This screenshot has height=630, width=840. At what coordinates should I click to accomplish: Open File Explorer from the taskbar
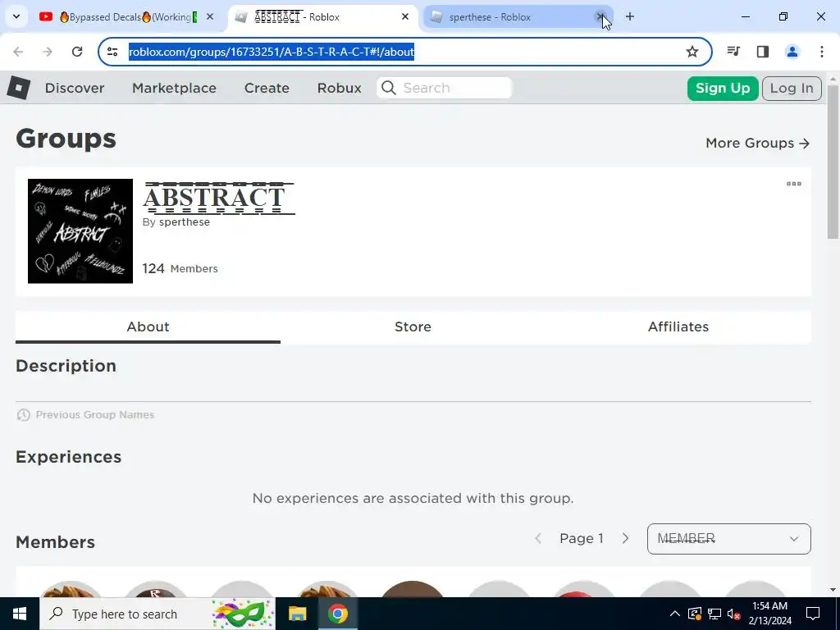pyautogui.click(x=297, y=614)
